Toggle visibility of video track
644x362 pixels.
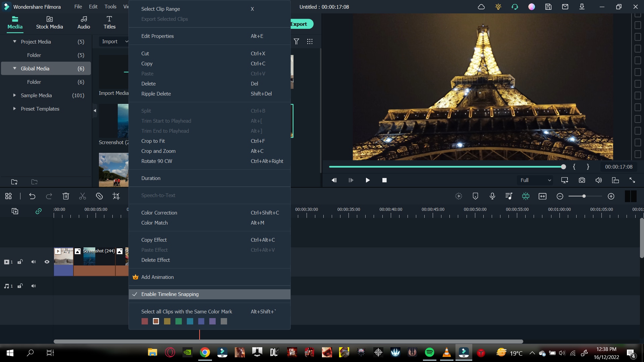pyautogui.click(x=47, y=261)
